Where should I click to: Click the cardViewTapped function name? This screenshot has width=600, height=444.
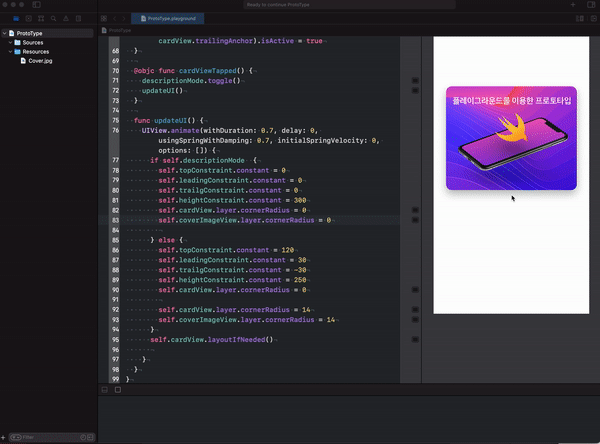[x=208, y=71]
